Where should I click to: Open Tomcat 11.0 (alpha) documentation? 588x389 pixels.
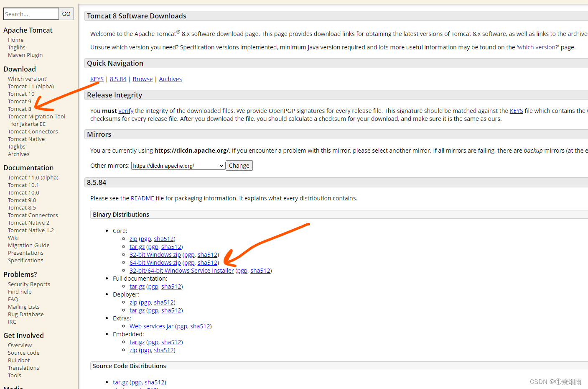click(33, 178)
